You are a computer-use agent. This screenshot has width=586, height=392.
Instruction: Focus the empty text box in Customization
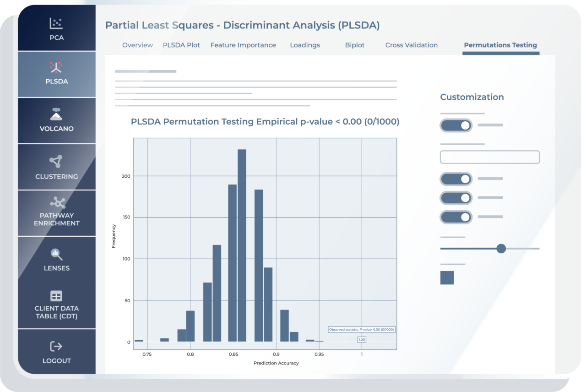coord(490,157)
